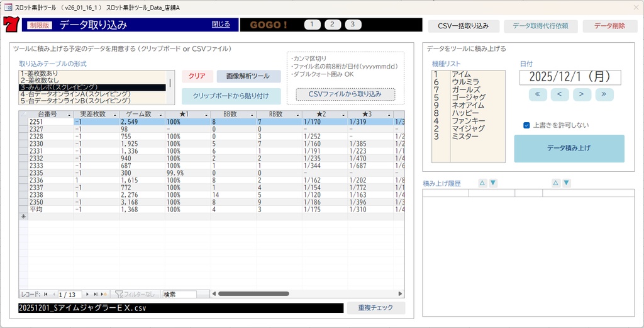This screenshot has height=328, width=644.
Task: Create new blank record via navigator star
Action: tap(104, 294)
